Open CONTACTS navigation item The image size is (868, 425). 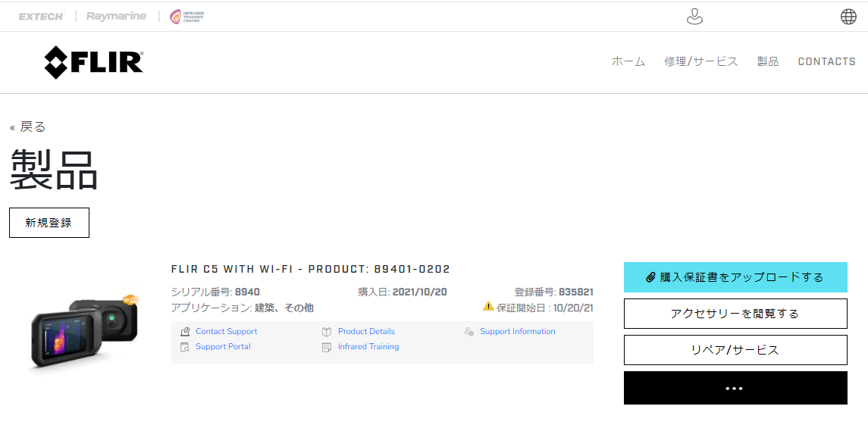point(826,61)
